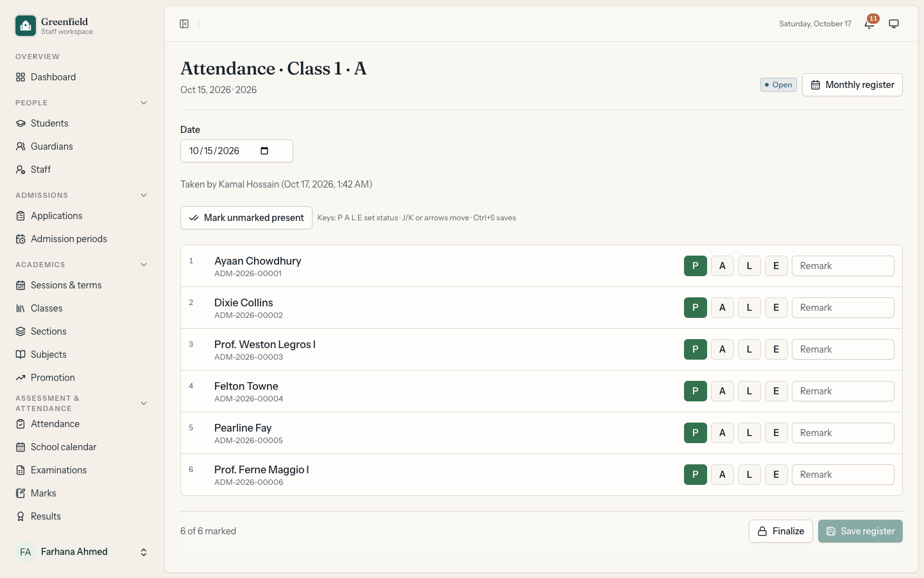The image size is (924, 578).
Task: Mark Ayaan Chowdhury as Absent
Action: 723,266
